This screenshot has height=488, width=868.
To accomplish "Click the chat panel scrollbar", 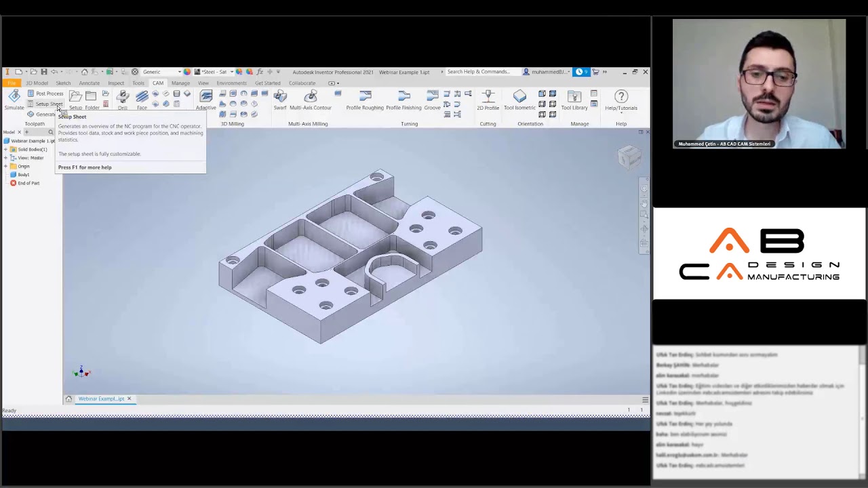I will (x=861, y=413).
